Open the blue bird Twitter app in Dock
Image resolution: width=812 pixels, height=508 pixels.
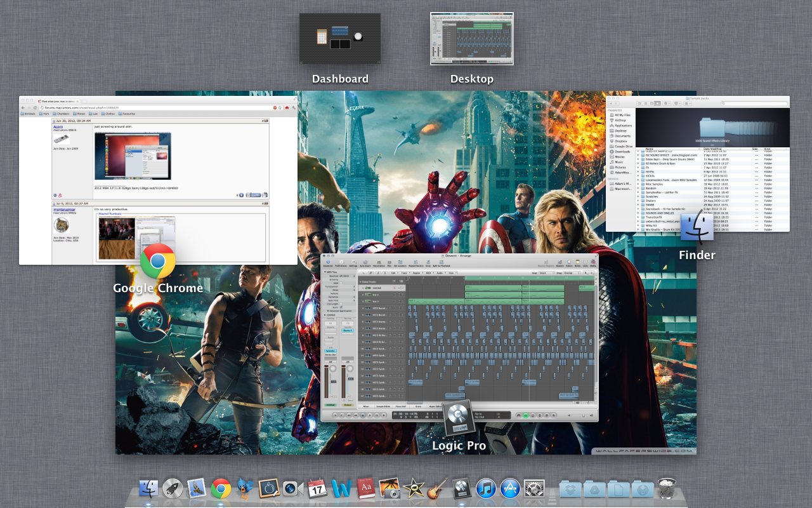point(245,488)
